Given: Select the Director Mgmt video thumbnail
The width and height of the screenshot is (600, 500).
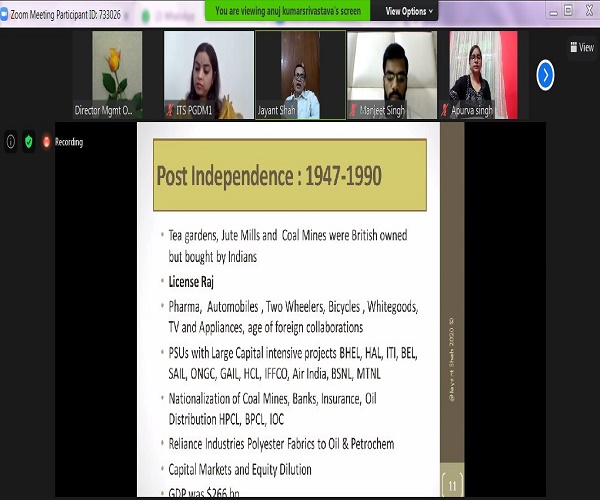Looking at the screenshot, I should (117, 75).
